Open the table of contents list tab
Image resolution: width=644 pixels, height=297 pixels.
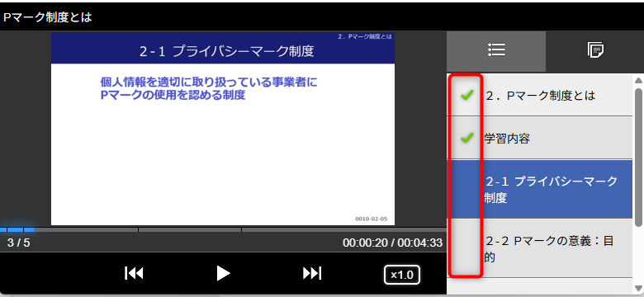pos(496,51)
